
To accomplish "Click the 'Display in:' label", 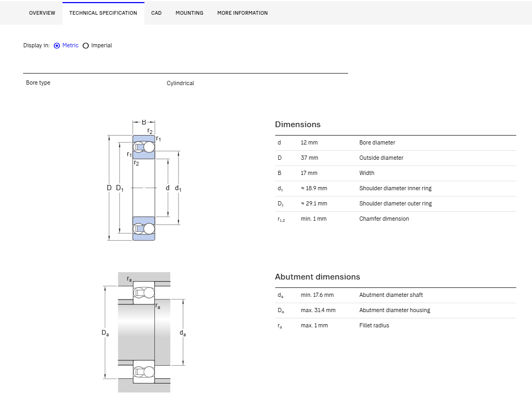I will pos(36,46).
